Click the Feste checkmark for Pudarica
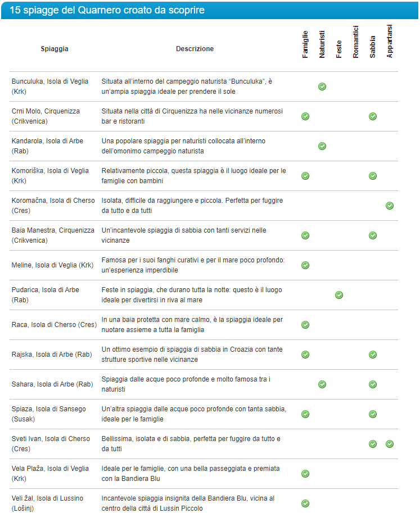The width and height of the screenshot is (420, 513). 339,295
